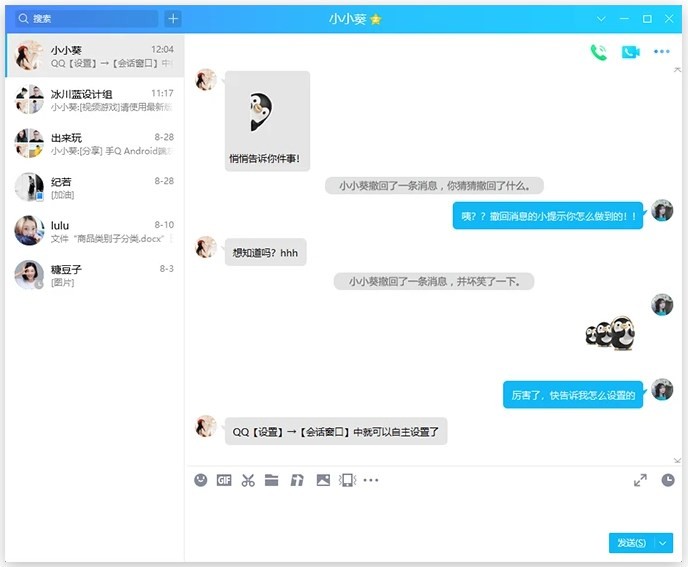688x567 pixels.
Task: Click scroll-up arrow of chat scrollbar
Action: [x=677, y=70]
